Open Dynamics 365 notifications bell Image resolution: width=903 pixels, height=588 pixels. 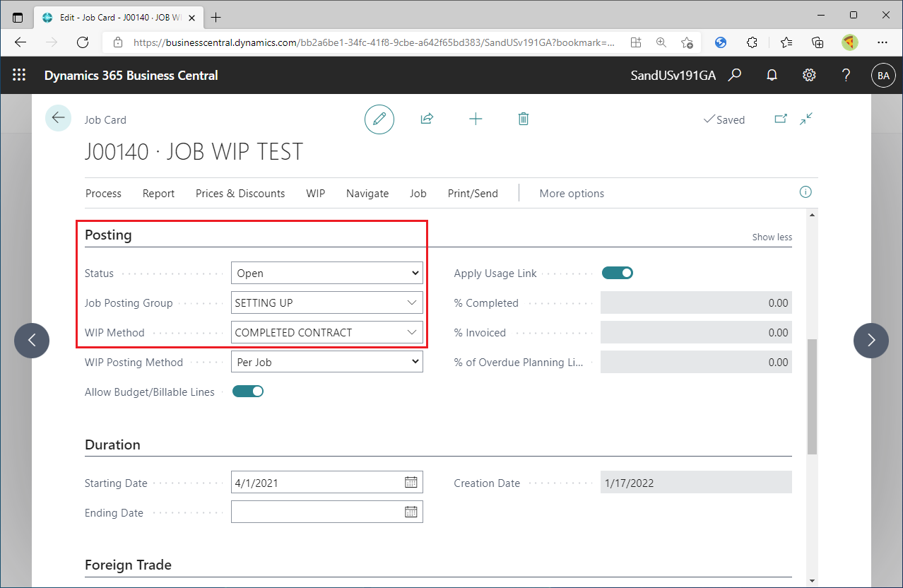coord(771,74)
